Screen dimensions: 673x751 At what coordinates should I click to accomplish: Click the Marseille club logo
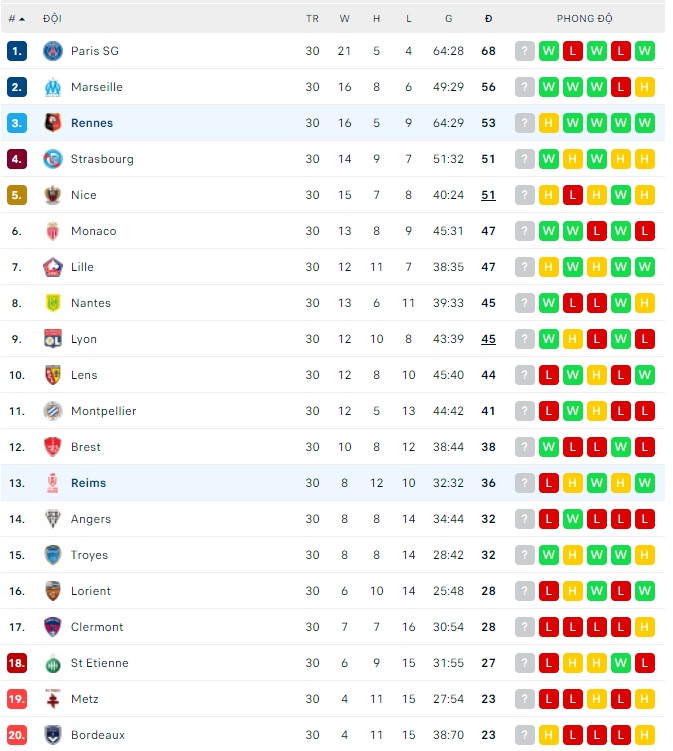pos(53,87)
